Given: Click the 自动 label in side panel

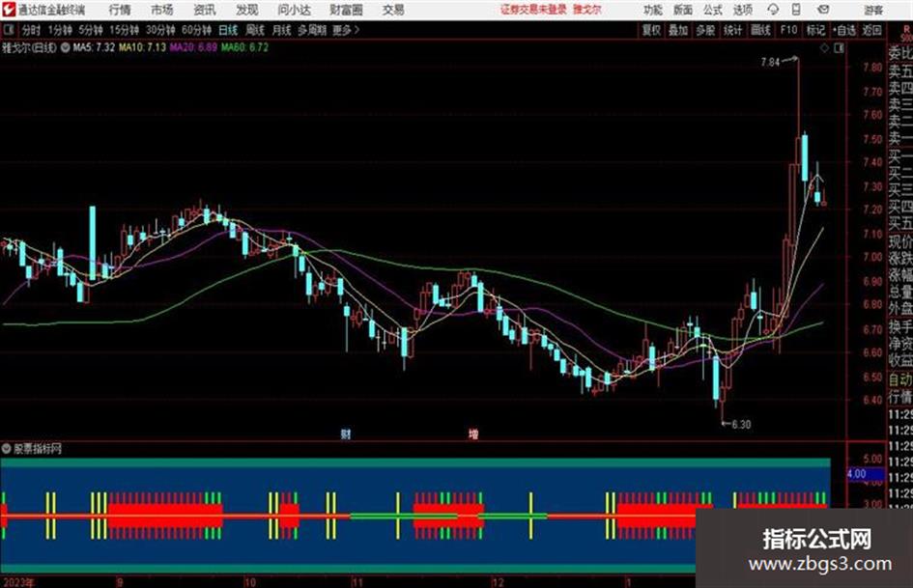Looking at the screenshot, I should tap(900, 379).
